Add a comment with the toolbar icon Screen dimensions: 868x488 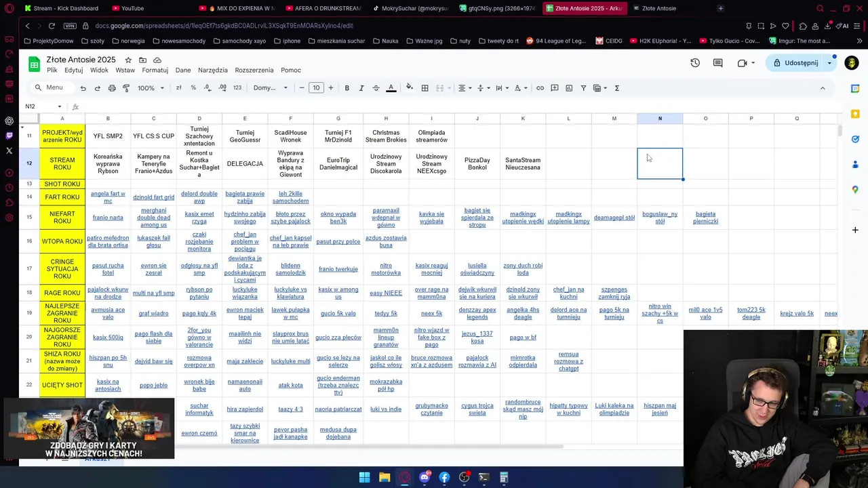click(x=555, y=88)
